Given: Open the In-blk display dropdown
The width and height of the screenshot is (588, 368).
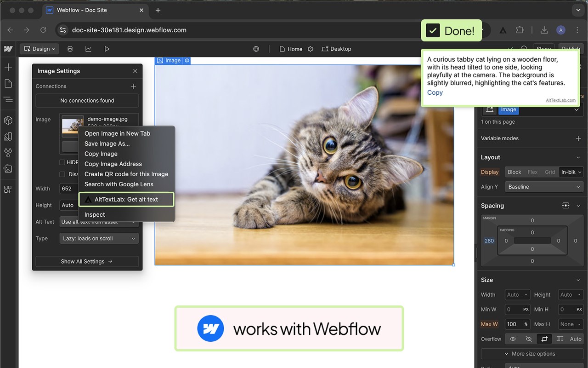Looking at the screenshot, I should tap(571, 172).
